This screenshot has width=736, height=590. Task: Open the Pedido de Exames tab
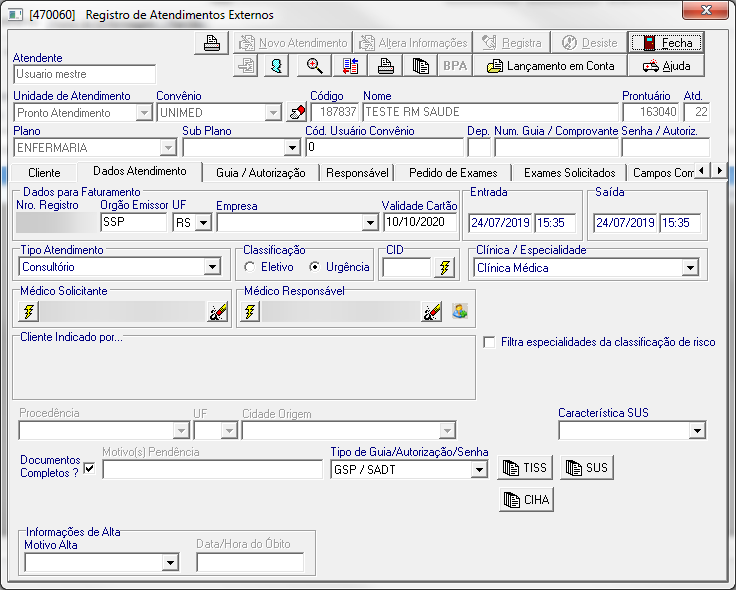(x=453, y=173)
